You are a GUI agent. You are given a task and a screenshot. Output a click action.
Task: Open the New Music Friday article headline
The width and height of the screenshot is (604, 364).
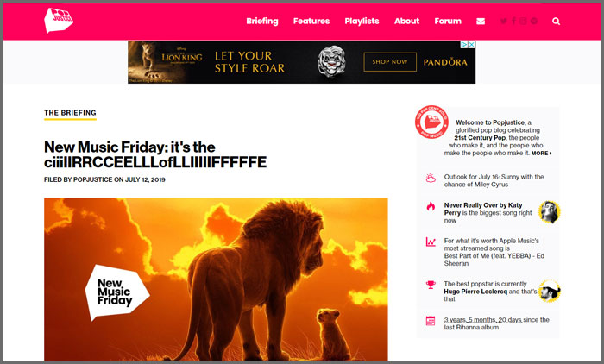point(155,154)
